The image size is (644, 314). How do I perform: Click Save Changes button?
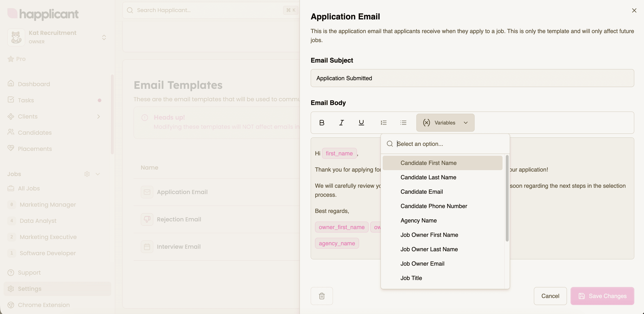click(x=602, y=296)
